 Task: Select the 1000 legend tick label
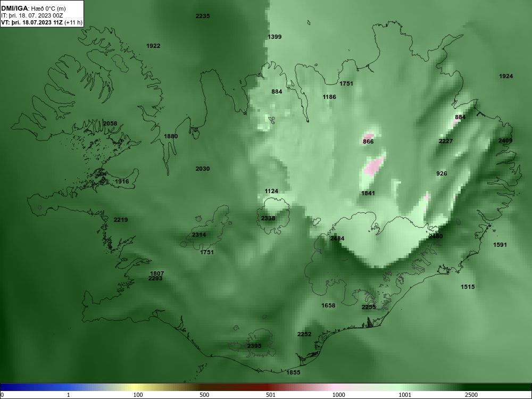[338, 395]
